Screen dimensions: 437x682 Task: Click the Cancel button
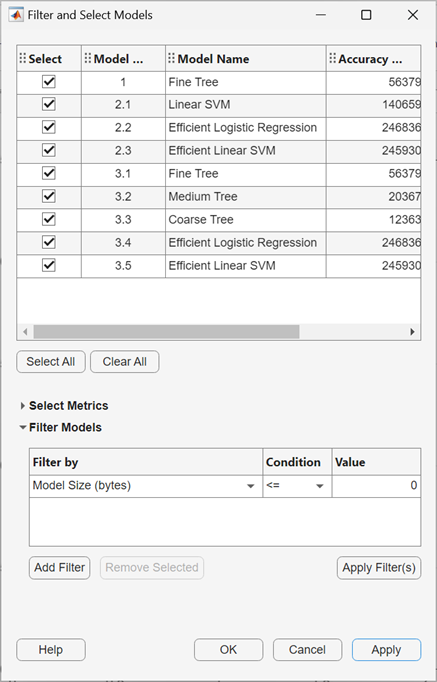(x=307, y=650)
